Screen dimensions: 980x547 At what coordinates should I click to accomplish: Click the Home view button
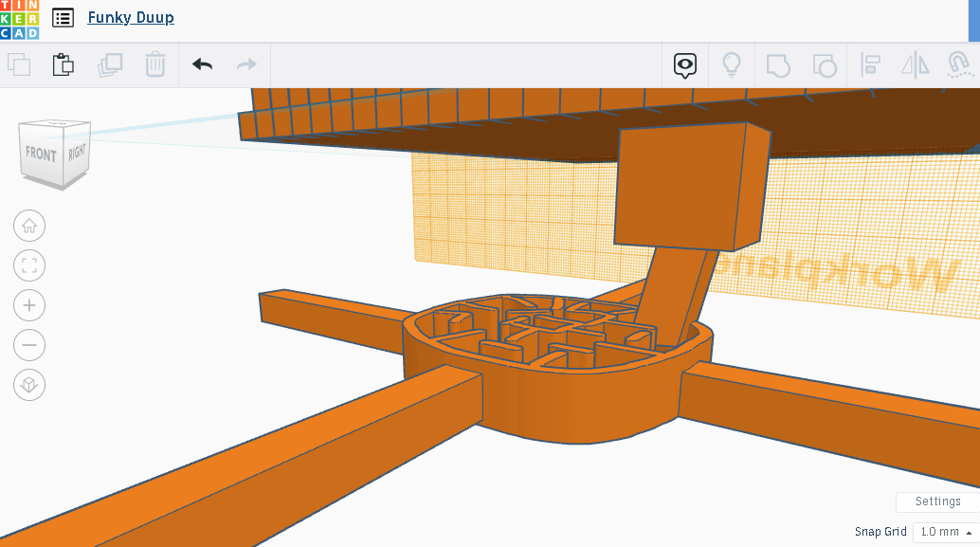(29, 226)
